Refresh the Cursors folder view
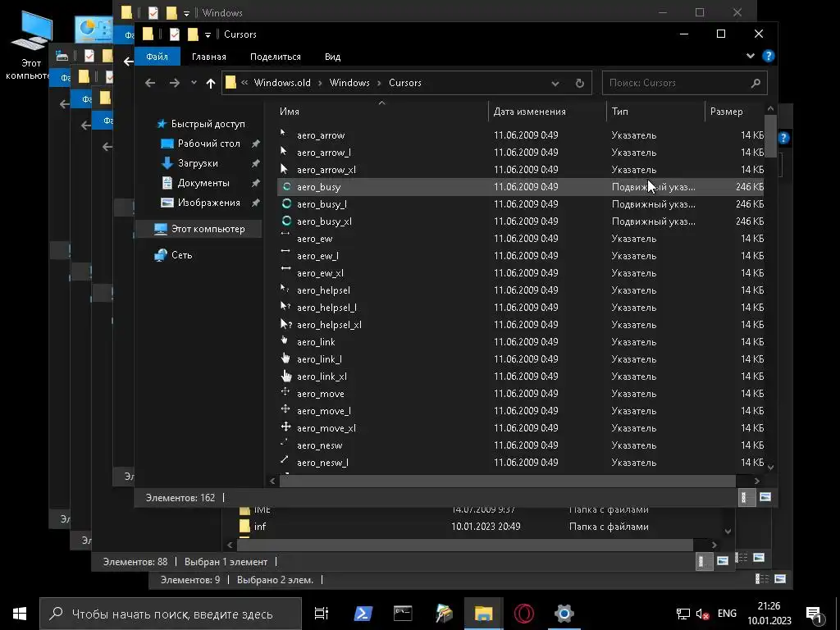This screenshot has height=630, width=840. 580,83
